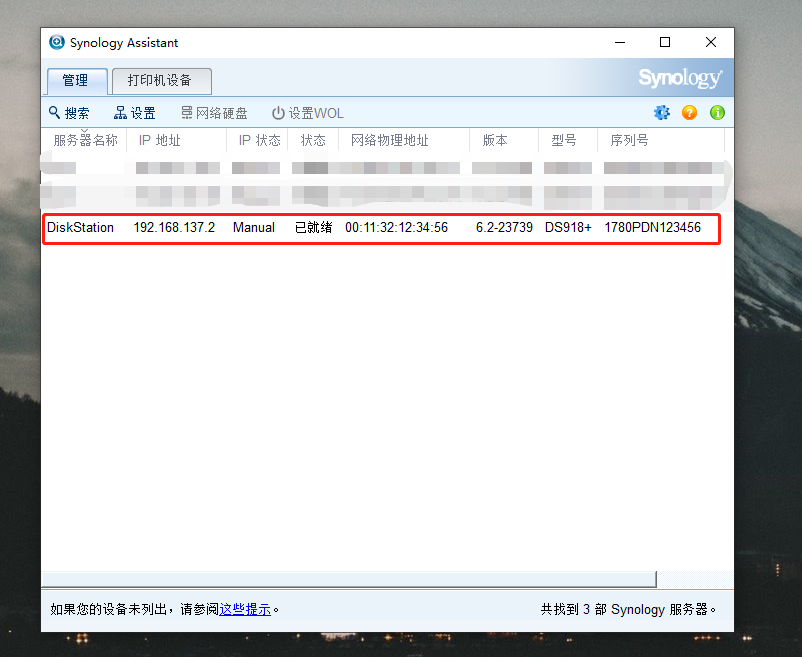This screenshot has width=802, height=657.
Task: Switch to the 管理 tab
Action: click(77, 81)
